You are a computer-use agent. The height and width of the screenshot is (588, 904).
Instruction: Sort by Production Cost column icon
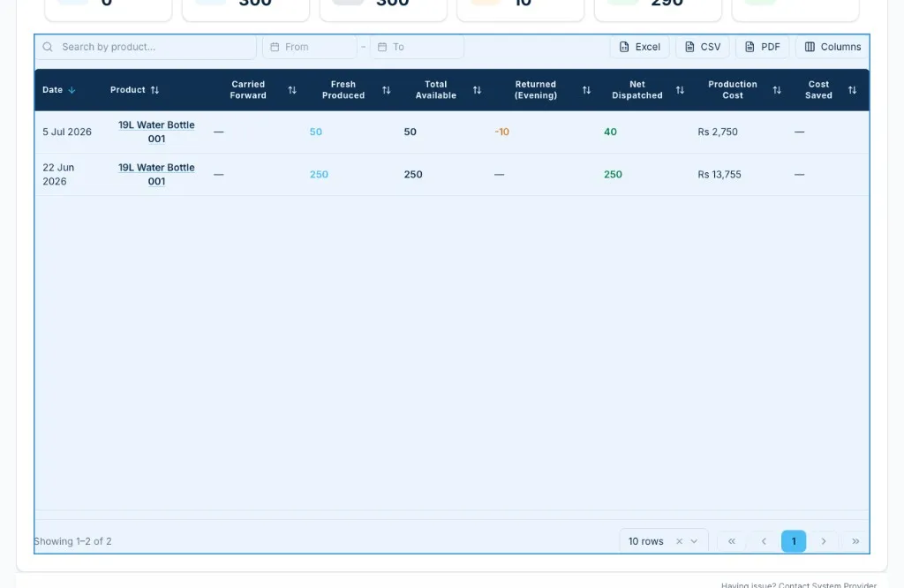pyautogui.click(x=777, y=90)
